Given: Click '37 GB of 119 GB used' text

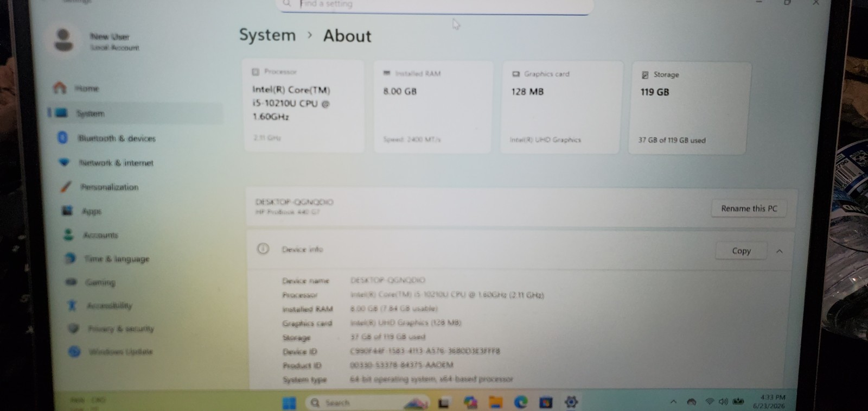Looking at the screenshot, I should coord(672,140).
